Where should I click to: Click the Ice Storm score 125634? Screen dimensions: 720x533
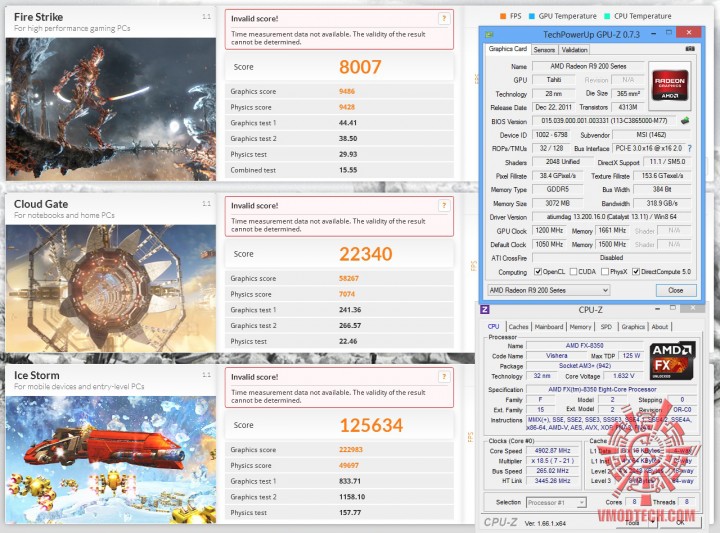pos(371,425)
